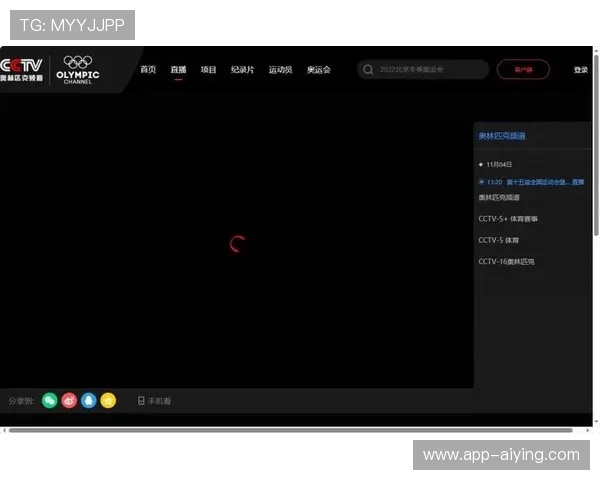Click the search magnifier icon
Screen dimensions: 600x480
[x=368, y=70]
